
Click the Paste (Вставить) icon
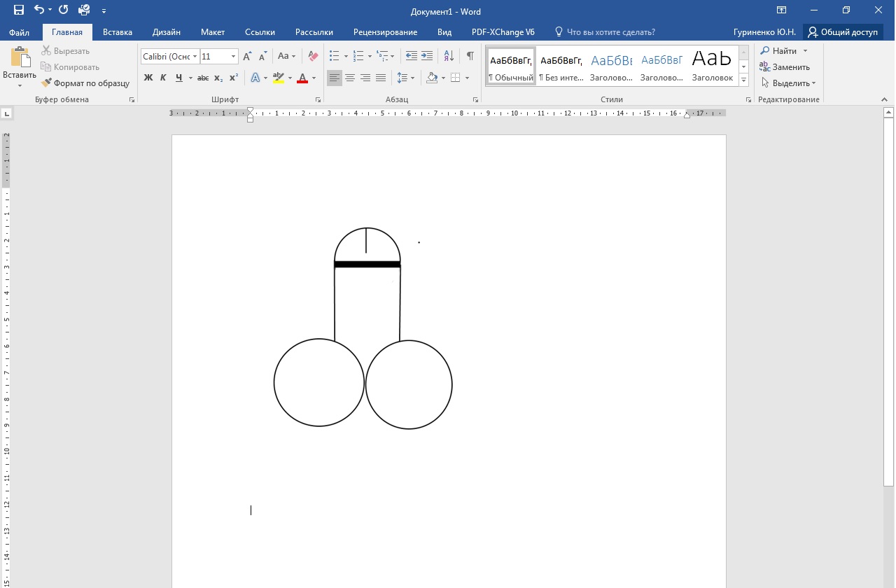pyautogui.click(x=20, y=57)
